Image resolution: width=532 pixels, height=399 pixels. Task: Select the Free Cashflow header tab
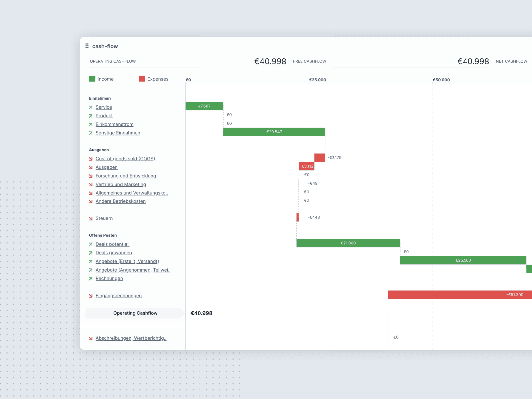click(x=309, y=61)
